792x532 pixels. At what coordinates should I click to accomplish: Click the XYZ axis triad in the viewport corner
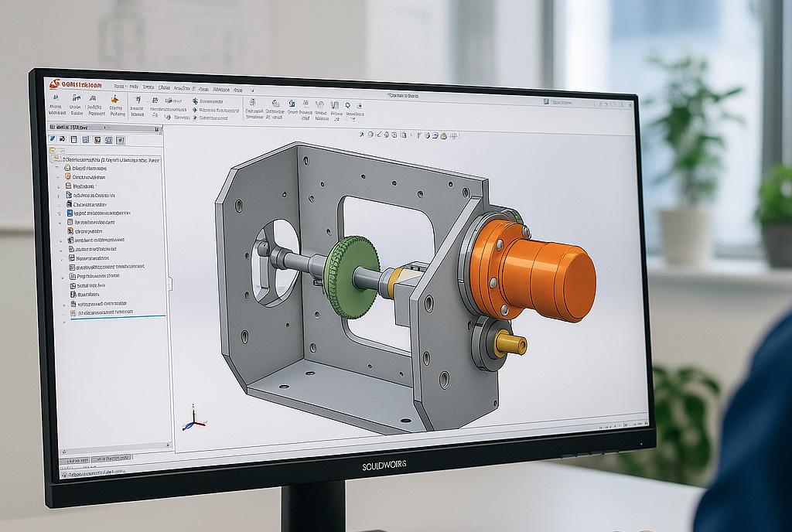coord(193,418)
